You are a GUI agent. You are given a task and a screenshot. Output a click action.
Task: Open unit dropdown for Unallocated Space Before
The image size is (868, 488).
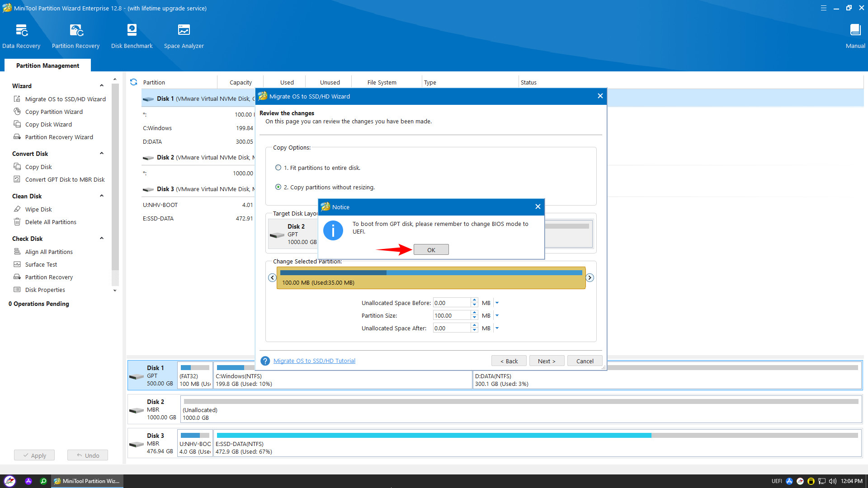point(497,303)
